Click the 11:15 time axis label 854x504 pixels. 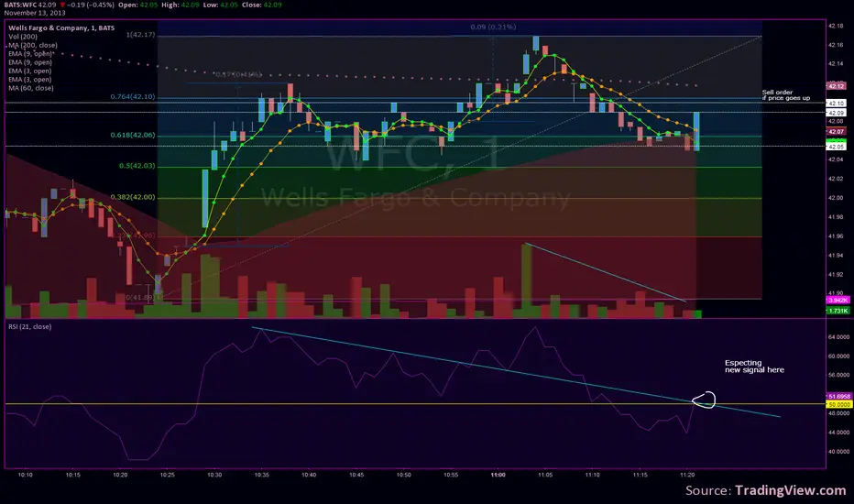click(x=640, y=475)
